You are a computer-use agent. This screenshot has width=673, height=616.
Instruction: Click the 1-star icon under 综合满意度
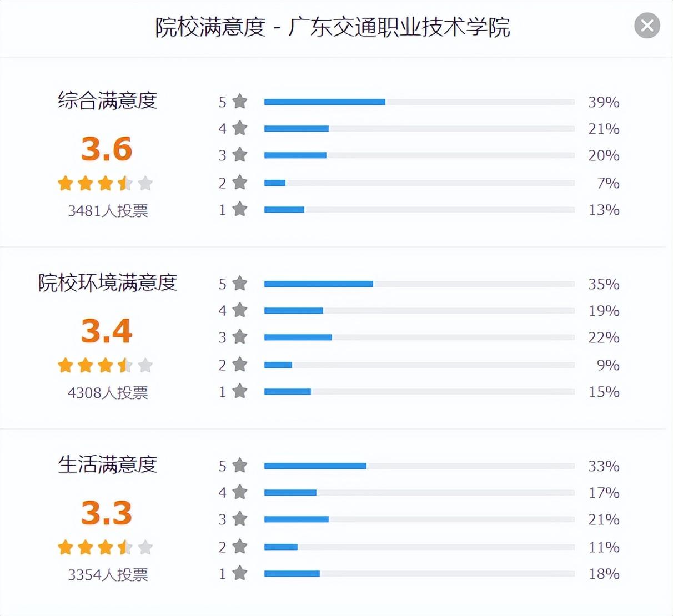click(x=240, y=209)
